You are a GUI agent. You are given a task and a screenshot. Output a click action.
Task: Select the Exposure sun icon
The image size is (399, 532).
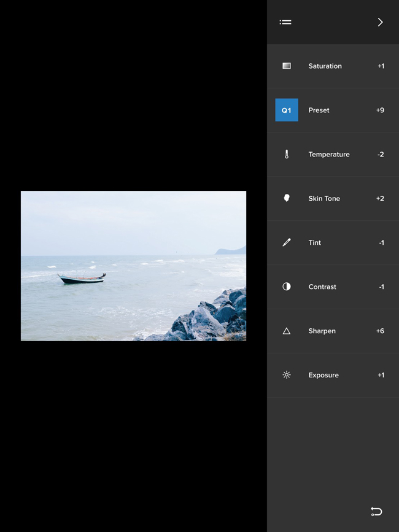[x=287, y=375]
